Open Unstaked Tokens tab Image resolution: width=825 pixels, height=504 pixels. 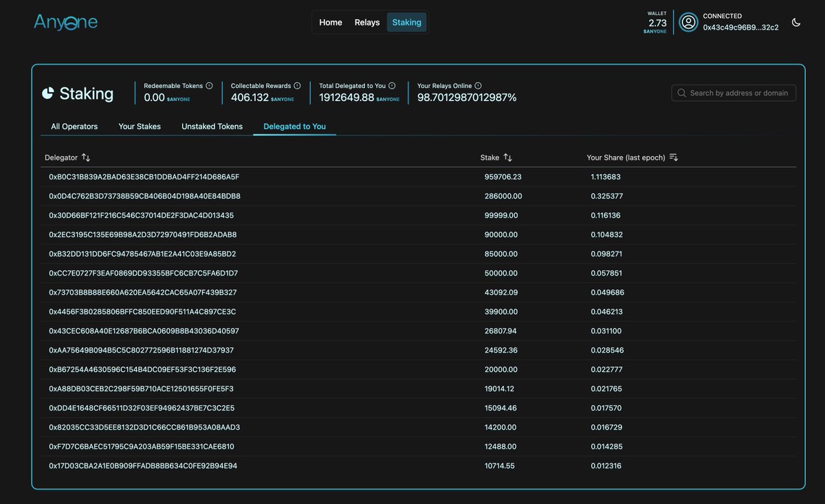pos(212,127)
